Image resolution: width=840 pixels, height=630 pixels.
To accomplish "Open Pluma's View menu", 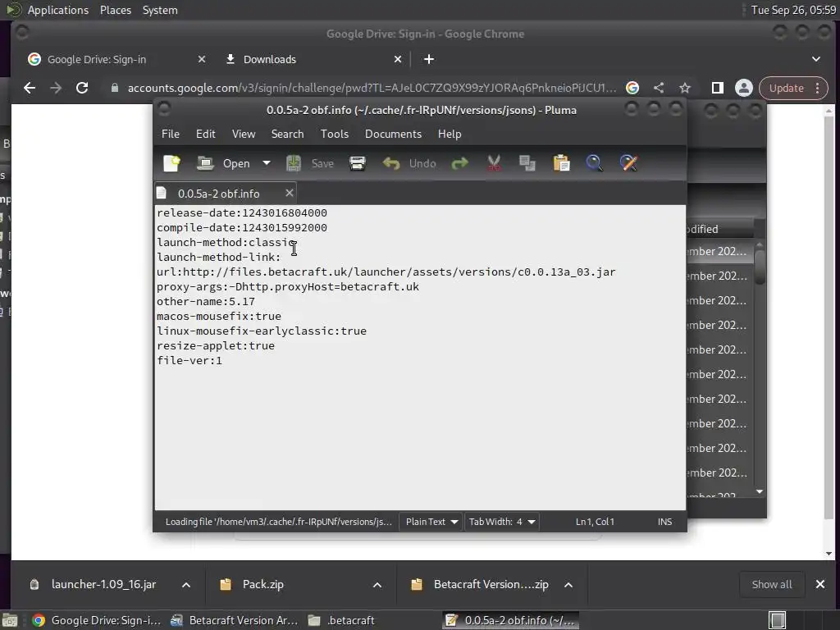I will pyautogui.click(x=244, y=134).
